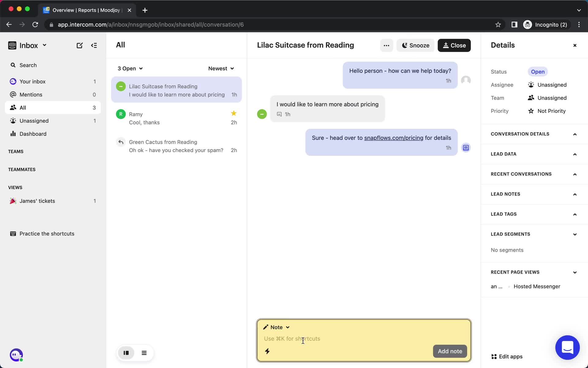Click the note text input field
Viewport: 588px width, 368px height.
364,339
